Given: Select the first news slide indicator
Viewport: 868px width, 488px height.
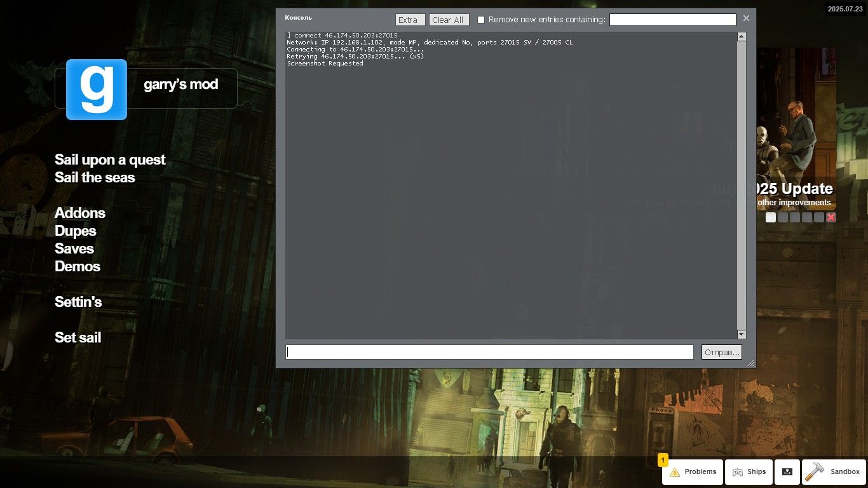Looking at the screenshot, I should (x=771, y=217).
